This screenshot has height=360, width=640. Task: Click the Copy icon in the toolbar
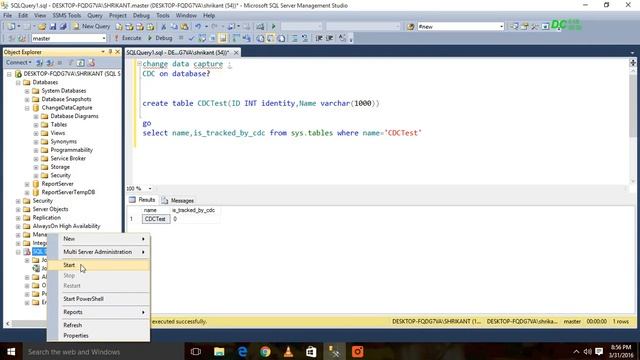[x=174, y=27]
